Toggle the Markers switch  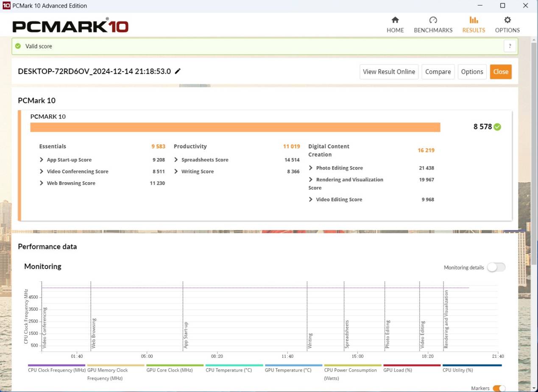pos(499,388)
